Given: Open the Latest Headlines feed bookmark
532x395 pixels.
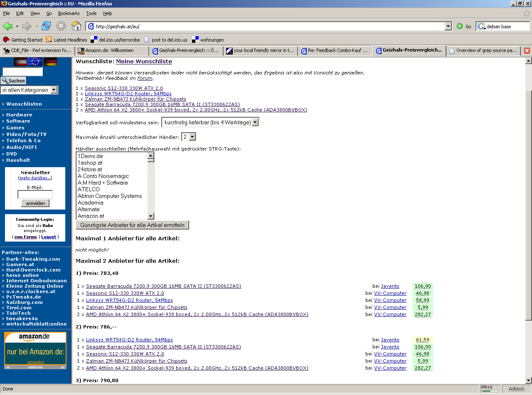Looking at the screenshot, I should [x=66, y=40].
